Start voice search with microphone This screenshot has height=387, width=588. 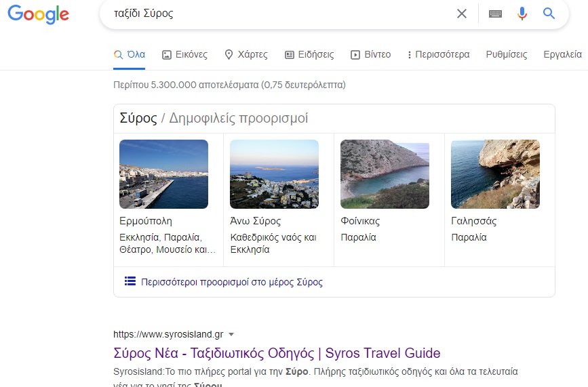coord(522,14)
